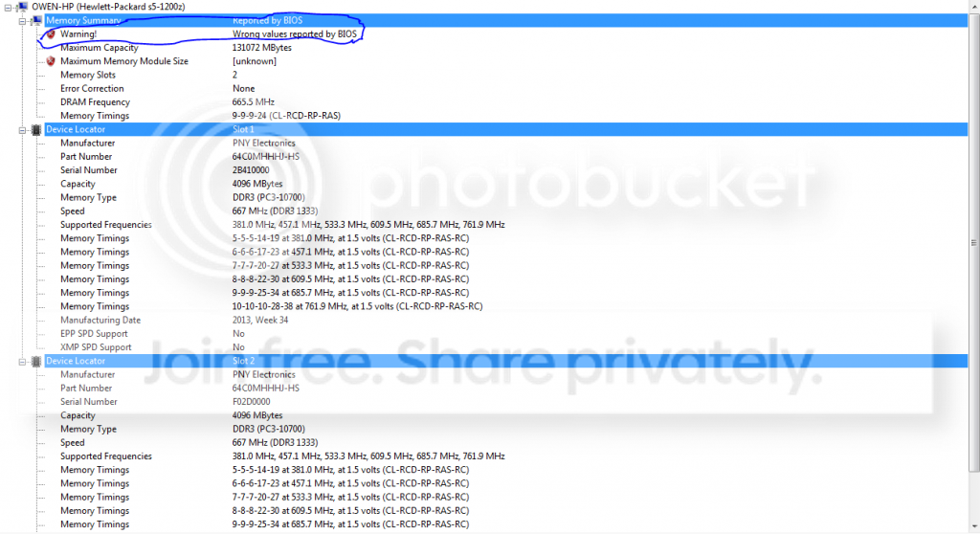Click the 'Wrong values reported by BIOS' value
This screenshot has height=534, width=980.
[295, 34]
